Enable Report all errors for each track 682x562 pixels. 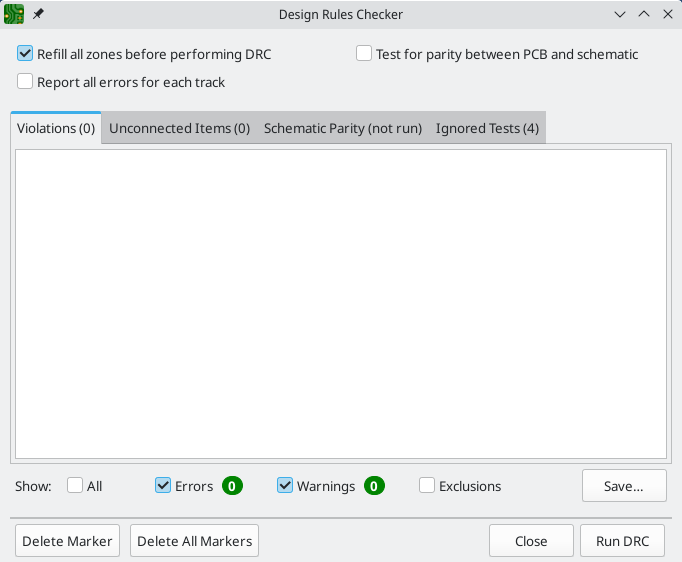[x=26, y=82]
